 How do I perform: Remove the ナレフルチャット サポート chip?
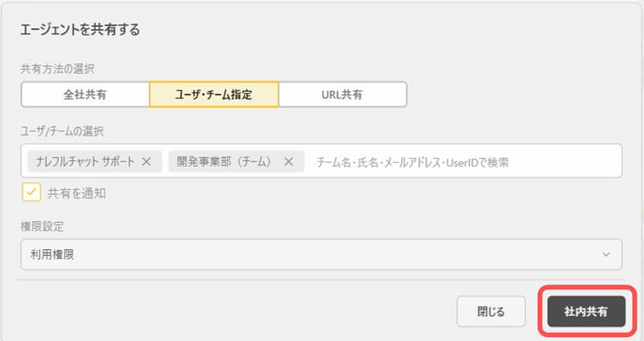[x=147, y=161]
